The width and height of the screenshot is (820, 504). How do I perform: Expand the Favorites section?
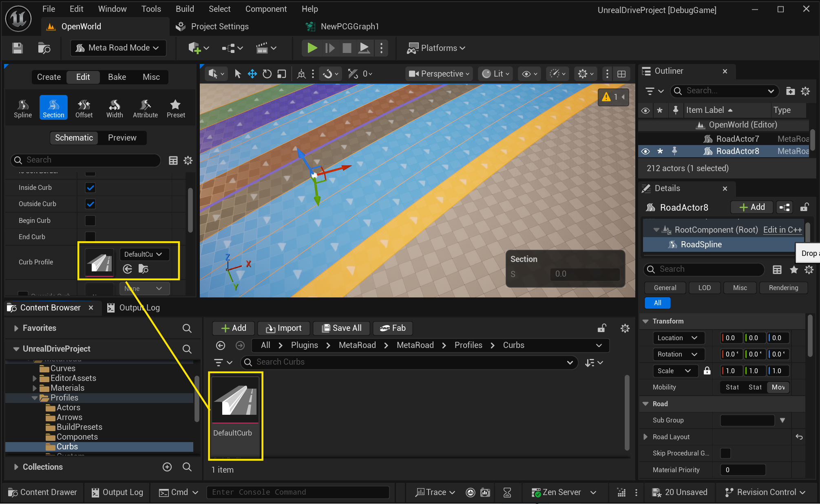[16, 328]
